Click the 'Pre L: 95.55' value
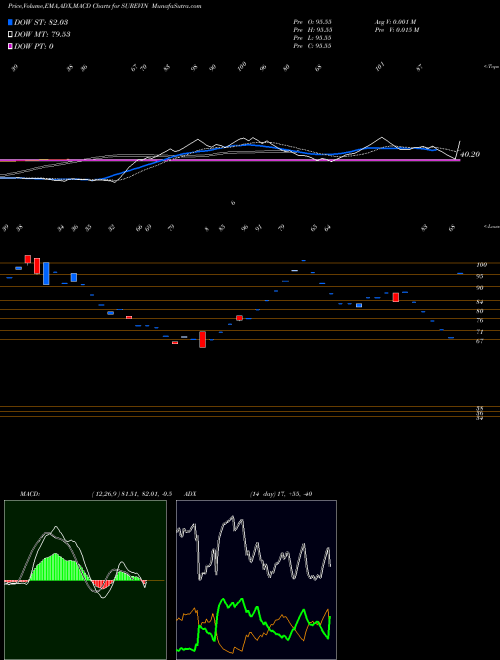 [313, 38]
